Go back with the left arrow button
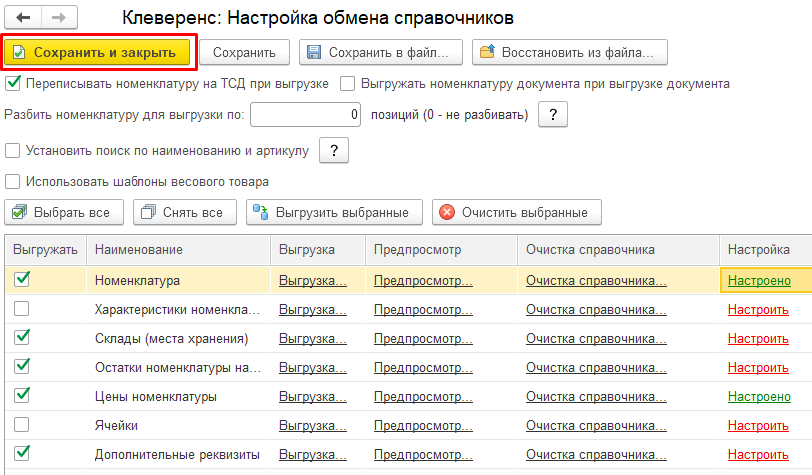The image size is (812, 475). tap(23, 18)
